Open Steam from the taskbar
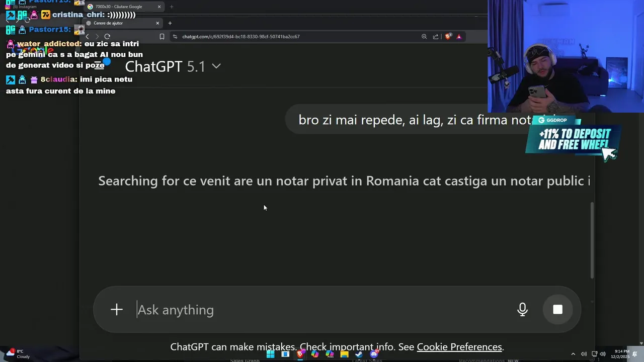Screen dimensions: 644x362 [359, 354]
